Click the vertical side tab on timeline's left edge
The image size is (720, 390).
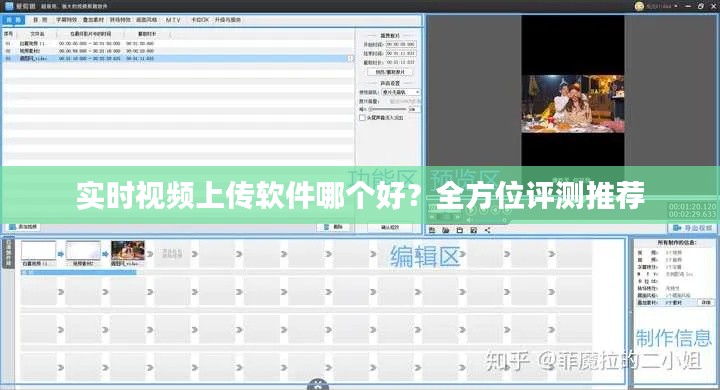[8, 254]
